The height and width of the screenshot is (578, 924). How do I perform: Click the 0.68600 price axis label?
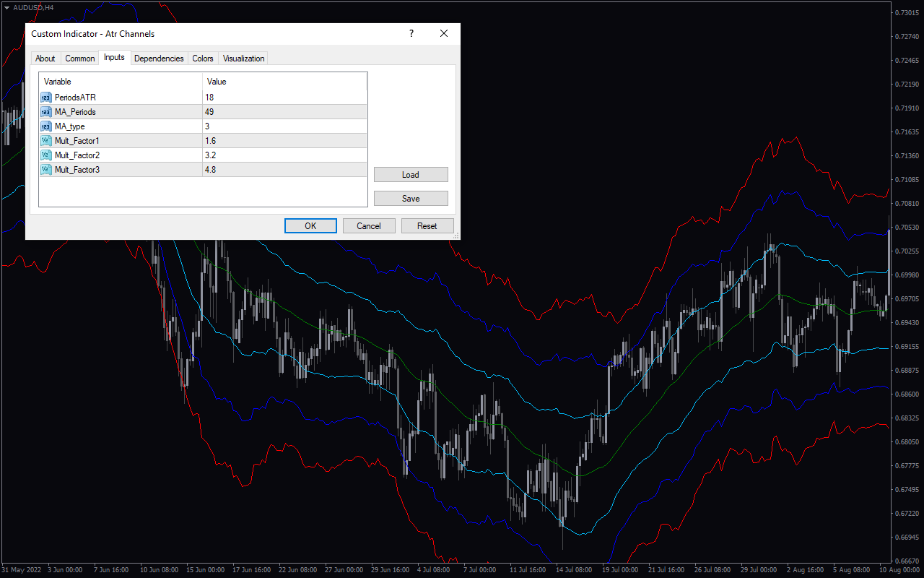[907, 394]
